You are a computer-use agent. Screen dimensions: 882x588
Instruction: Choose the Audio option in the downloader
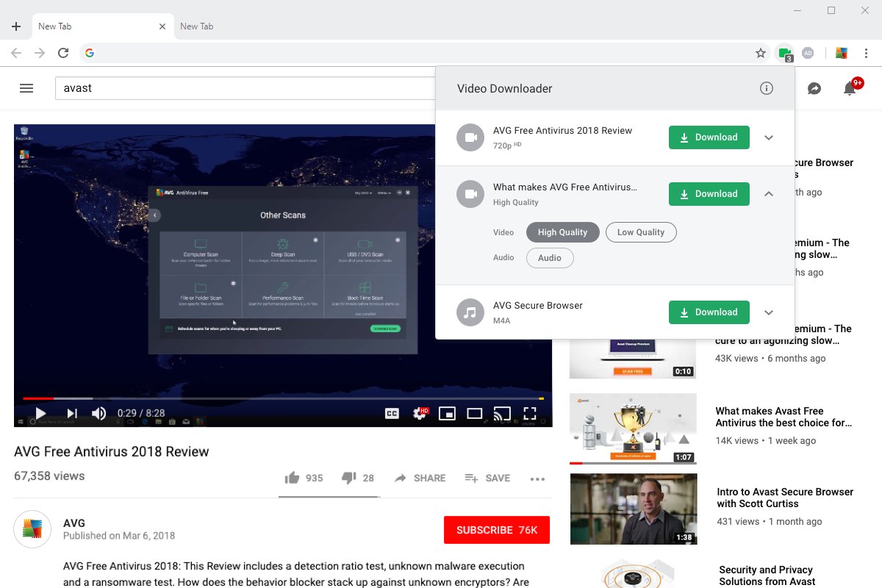pos(549,257)
